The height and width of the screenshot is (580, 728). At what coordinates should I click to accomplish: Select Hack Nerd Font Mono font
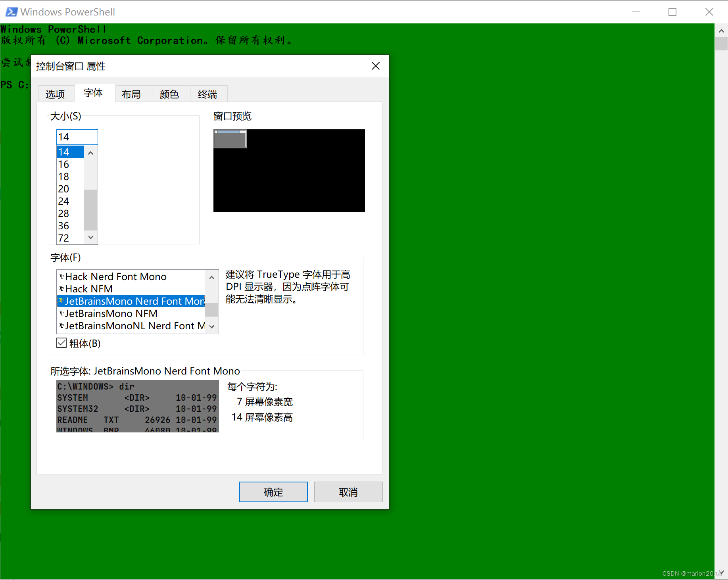pyautogui.click(x=116, y=277)
